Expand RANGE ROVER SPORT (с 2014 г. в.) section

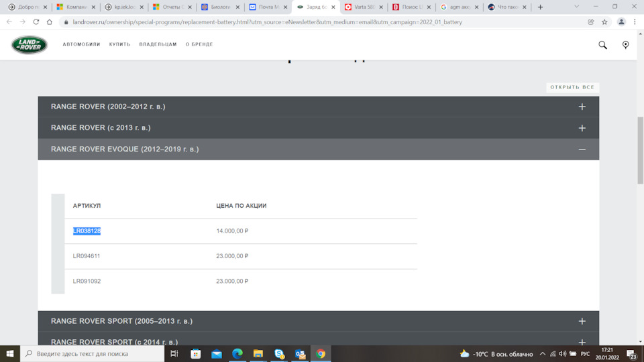coord(318,339)
